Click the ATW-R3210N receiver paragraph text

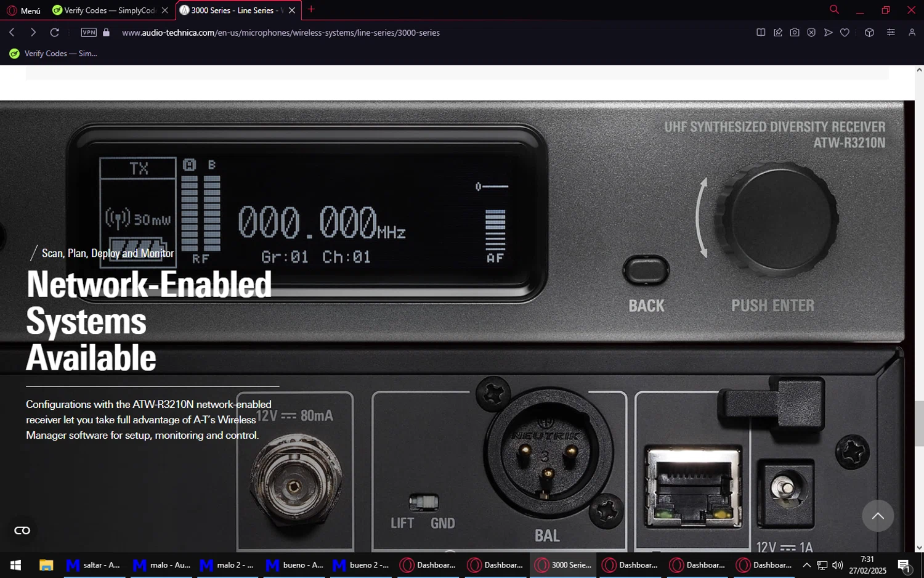[148, 420]
